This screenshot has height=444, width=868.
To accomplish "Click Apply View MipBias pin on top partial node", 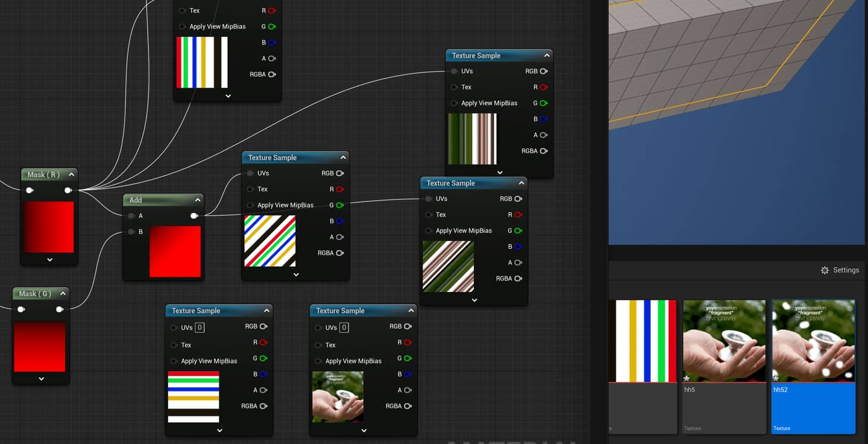I will [182, 27].
